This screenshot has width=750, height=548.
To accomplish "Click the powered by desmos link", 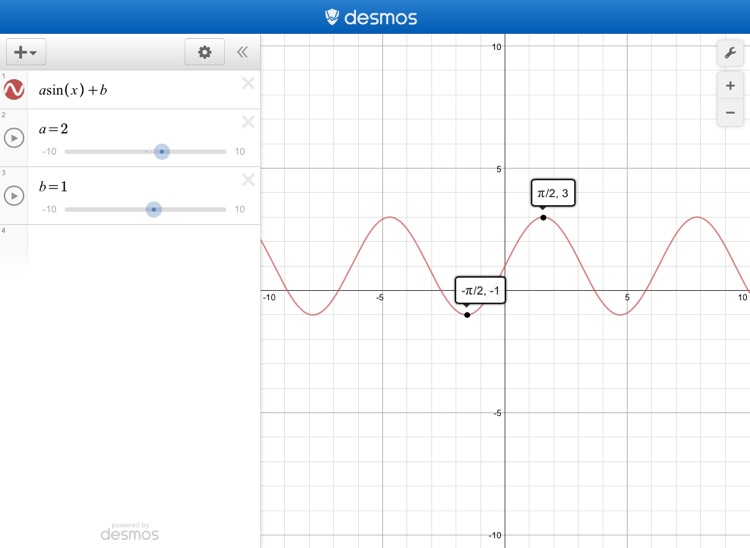I will tap(130, 532).
